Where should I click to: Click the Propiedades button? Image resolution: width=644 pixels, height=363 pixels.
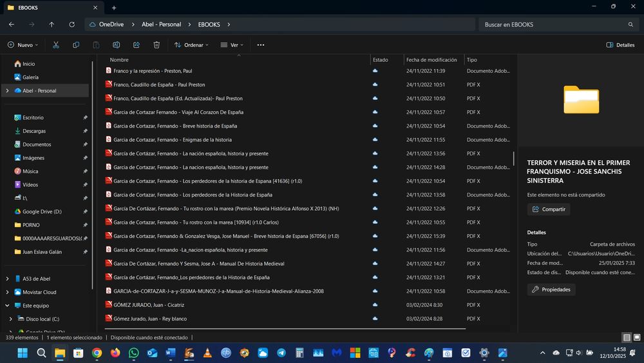coord(551,289)
